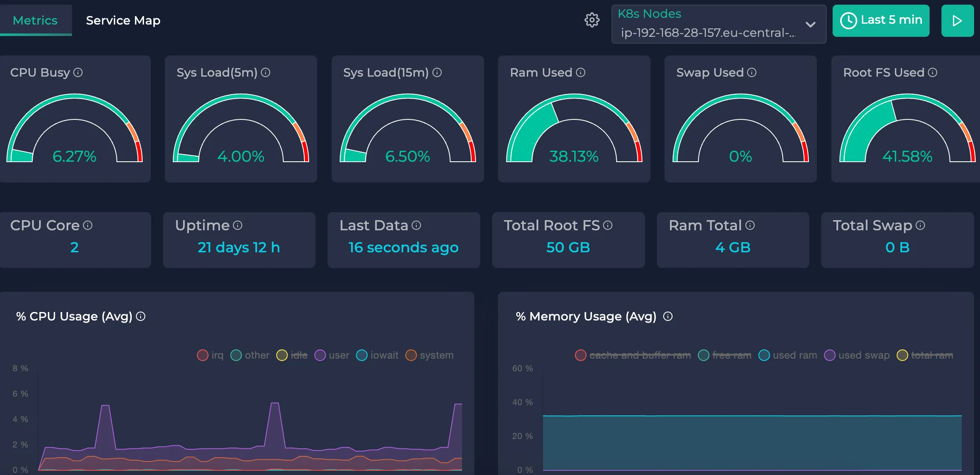Expand the K8s node selector chevron
This screenshot has height=475, width=980.
point(810,25)
